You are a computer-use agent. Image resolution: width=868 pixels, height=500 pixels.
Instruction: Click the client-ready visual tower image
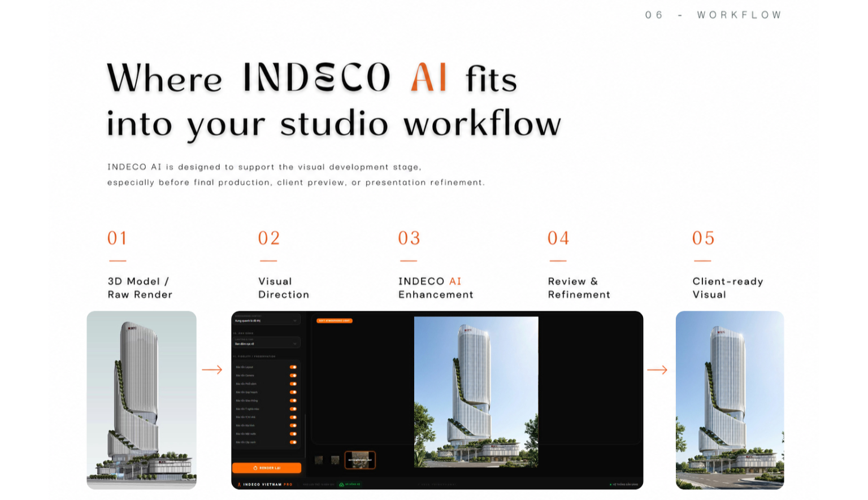coord(730,400)
